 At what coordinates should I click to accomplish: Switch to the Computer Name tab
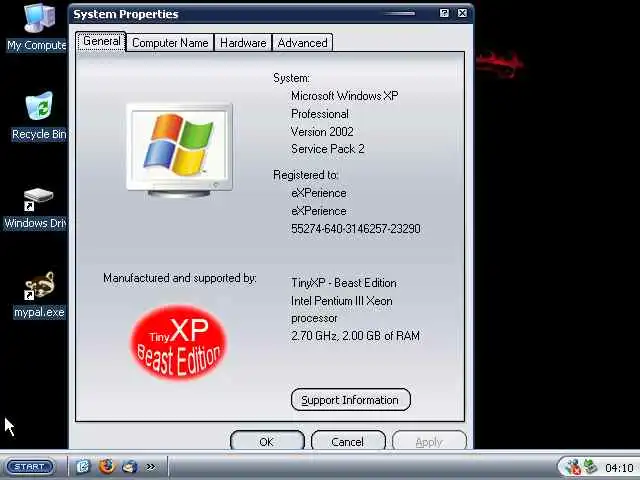coord(170,42)
